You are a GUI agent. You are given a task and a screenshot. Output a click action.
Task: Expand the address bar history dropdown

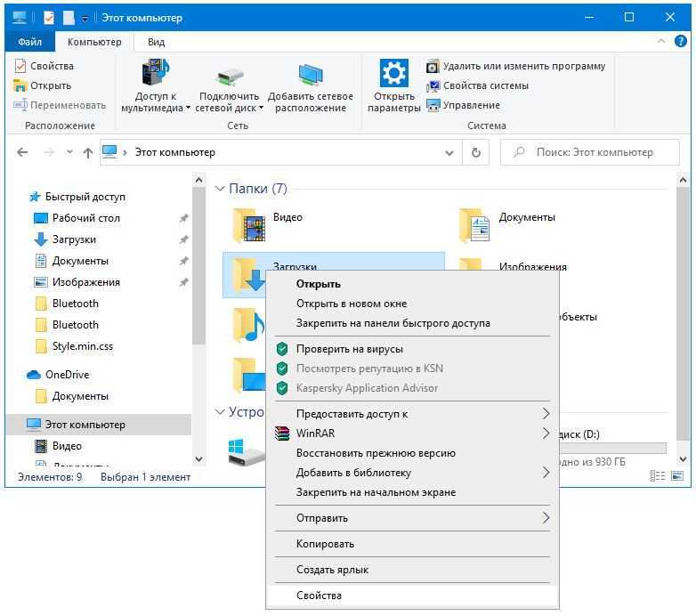click(x=449, y=153)
